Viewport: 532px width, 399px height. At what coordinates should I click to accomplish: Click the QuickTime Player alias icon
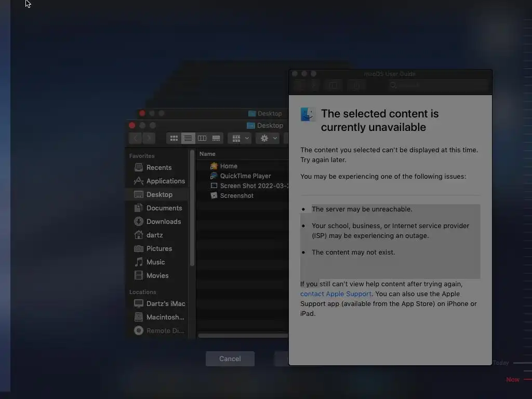[x=214, y=176]
